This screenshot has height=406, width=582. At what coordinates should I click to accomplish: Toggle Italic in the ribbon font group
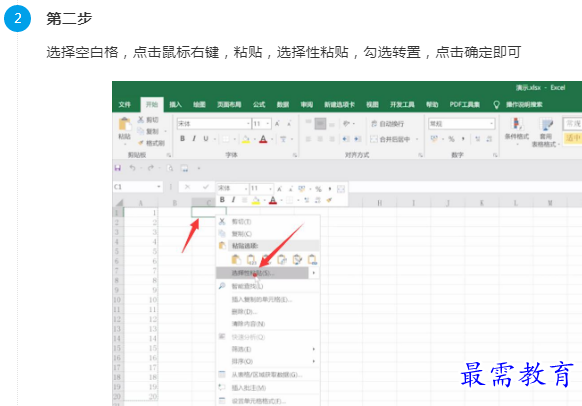coord(194,139)
